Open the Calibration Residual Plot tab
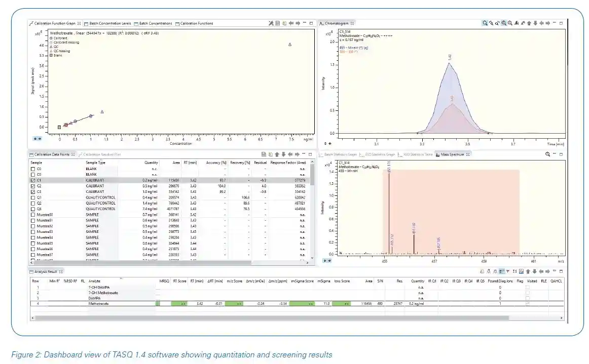589x364 pixels. (101, 154)
